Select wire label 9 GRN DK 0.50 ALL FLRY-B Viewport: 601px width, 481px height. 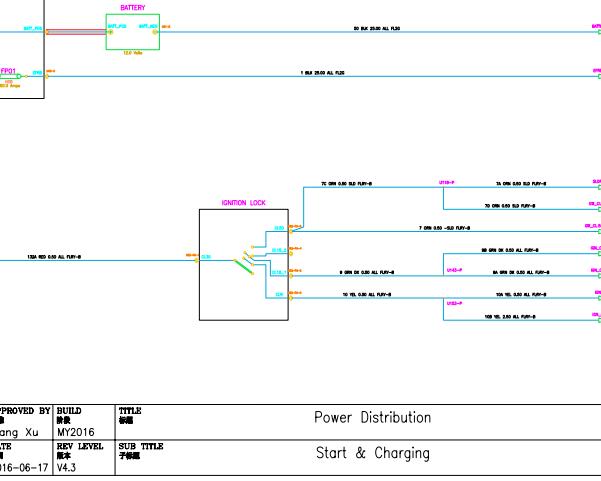pos(367,273)
